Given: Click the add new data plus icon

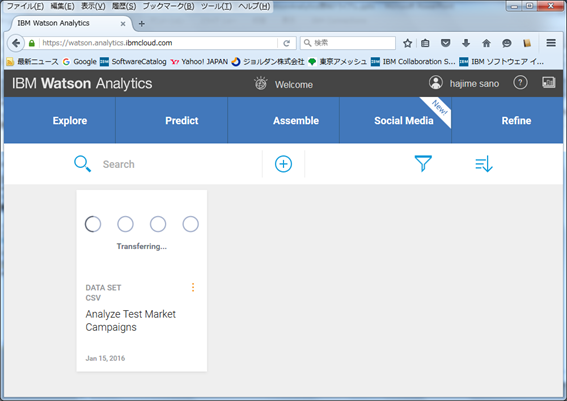Looking at the screenshot, I should point(283,164).
